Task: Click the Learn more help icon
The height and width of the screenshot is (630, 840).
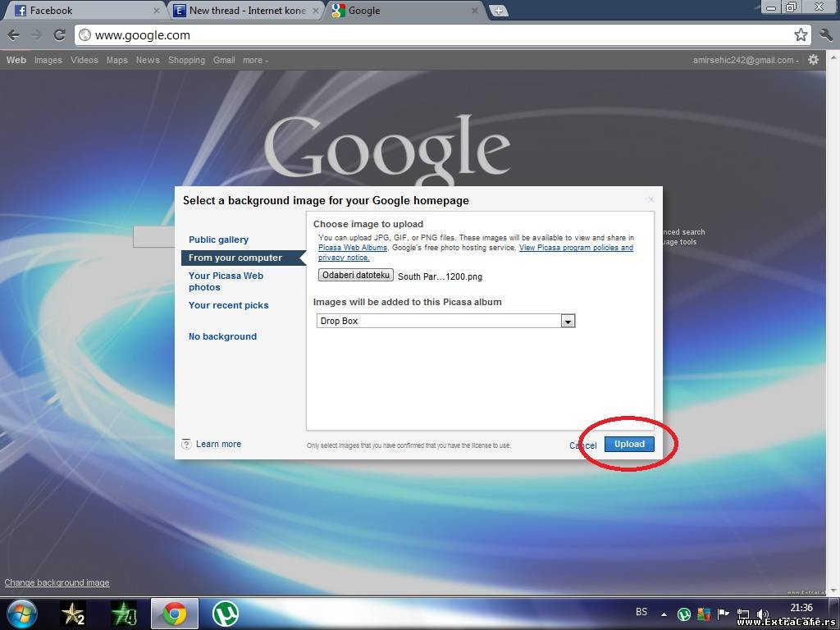Action: [186, 444]
